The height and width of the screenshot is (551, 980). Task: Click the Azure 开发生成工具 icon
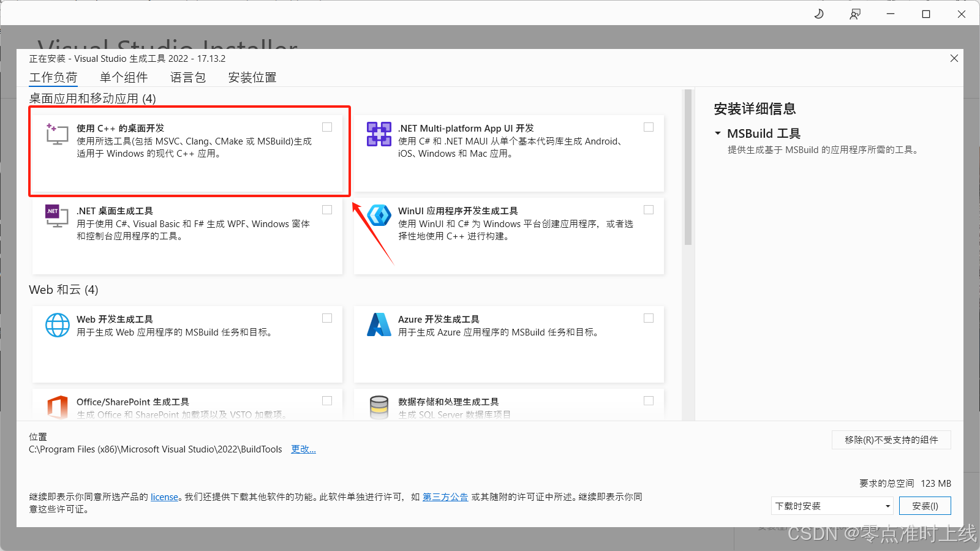[x=379, y=324]
